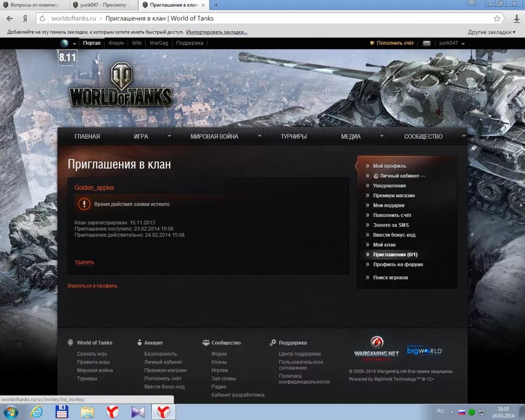Viewport: 525px width, 420px height.
Task: Go back with the browser back arrow
Action: (10, 19)
